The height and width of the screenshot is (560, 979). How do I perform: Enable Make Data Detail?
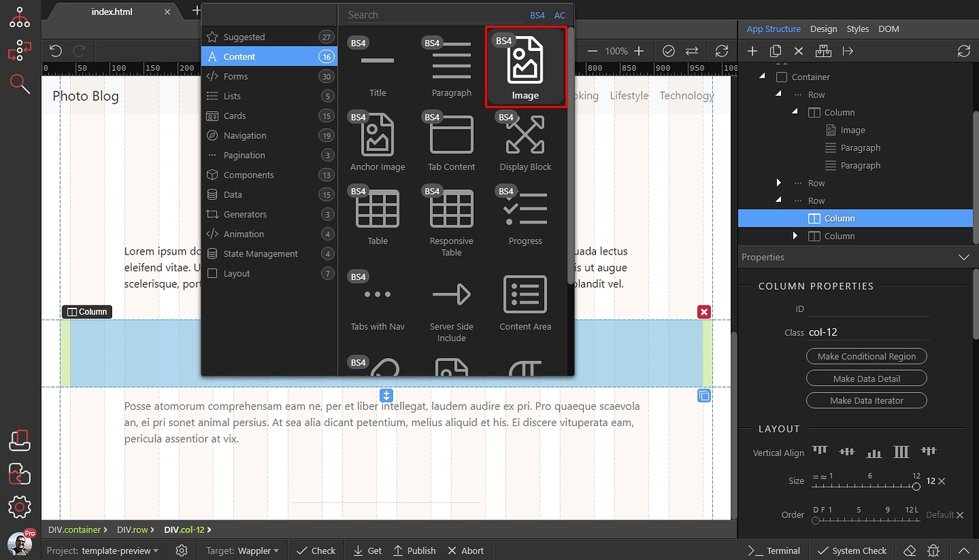point(866,378)
